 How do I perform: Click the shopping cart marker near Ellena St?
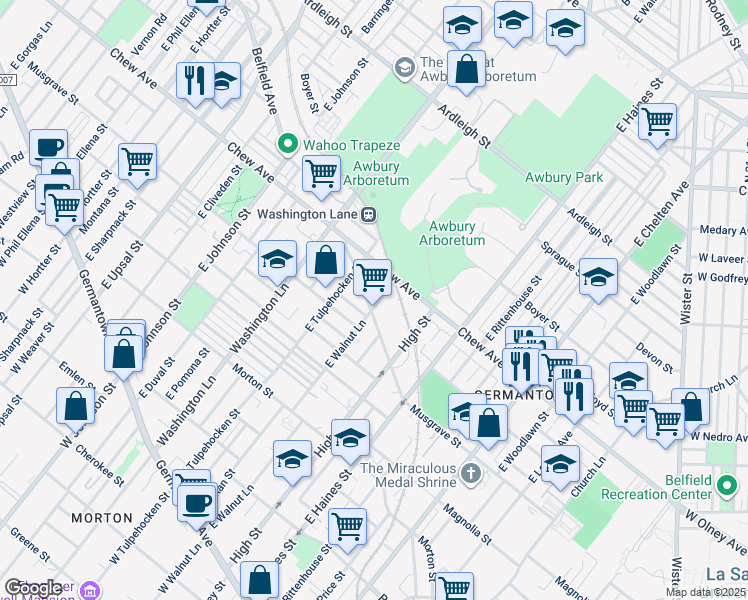click(x=137, y=164)
